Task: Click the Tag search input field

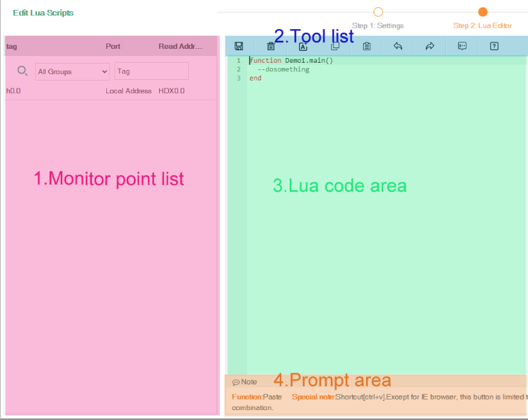Action: pyautogui.click(x=151, y=71)
